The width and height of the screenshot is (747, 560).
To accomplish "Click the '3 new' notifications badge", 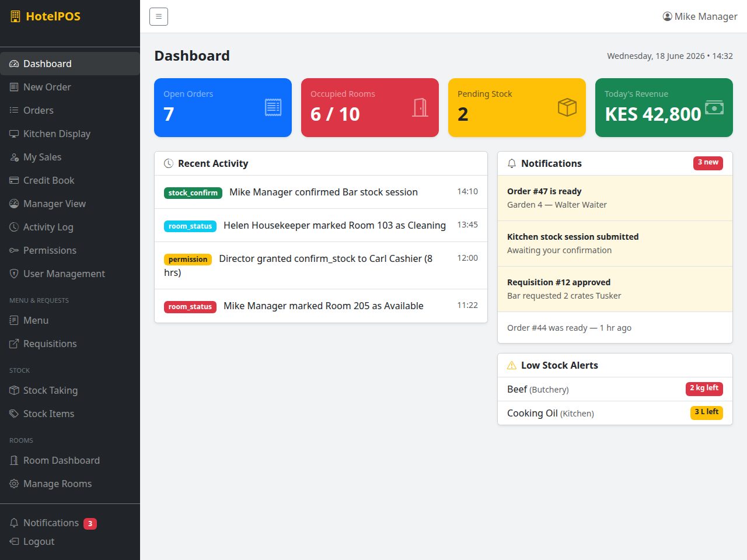I will pyautogui.click(x=708, y=163).
